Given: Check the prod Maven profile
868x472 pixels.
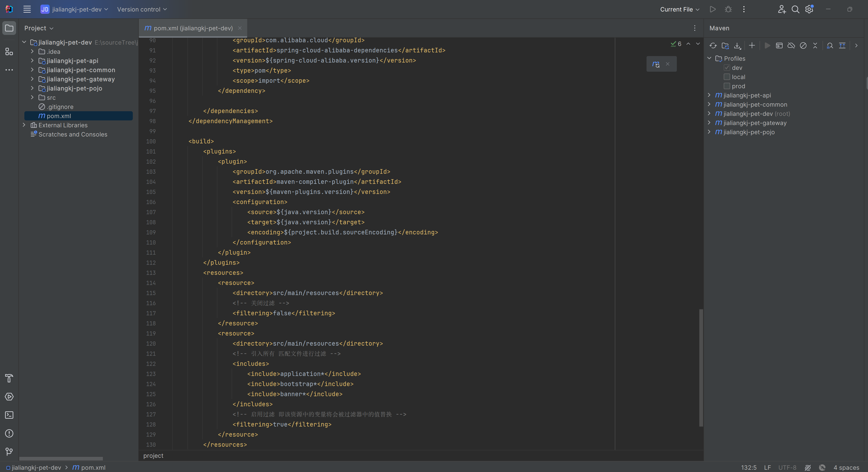Looking at the screenshot, I should coord(727,86).
